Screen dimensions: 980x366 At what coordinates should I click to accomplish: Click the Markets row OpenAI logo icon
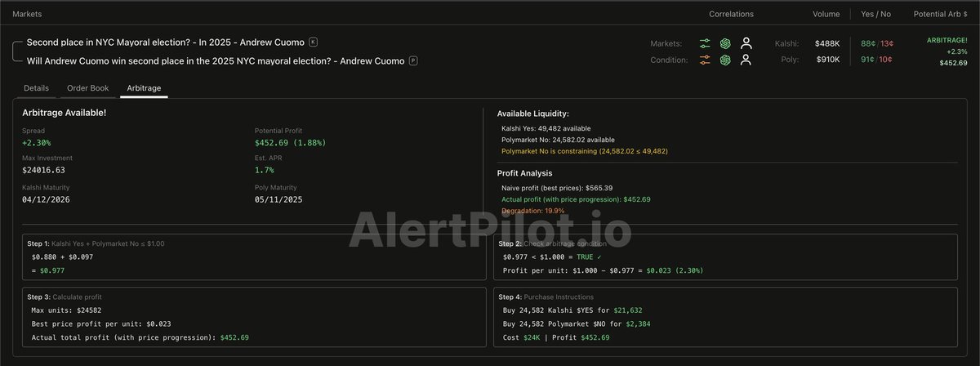pyautogui.click(x=725, y=43)
